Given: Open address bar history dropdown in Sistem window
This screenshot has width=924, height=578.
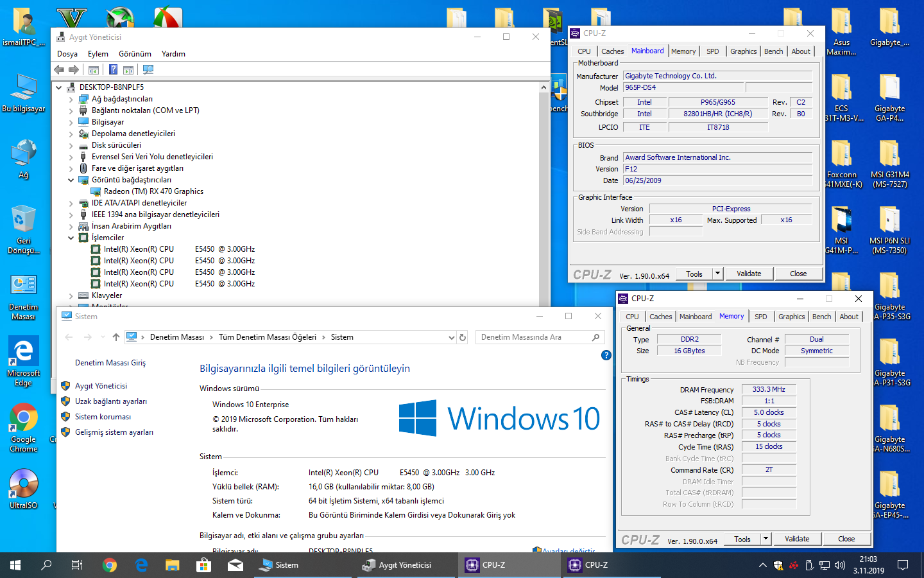Looking at the screenshot, I should click(452, 337).
